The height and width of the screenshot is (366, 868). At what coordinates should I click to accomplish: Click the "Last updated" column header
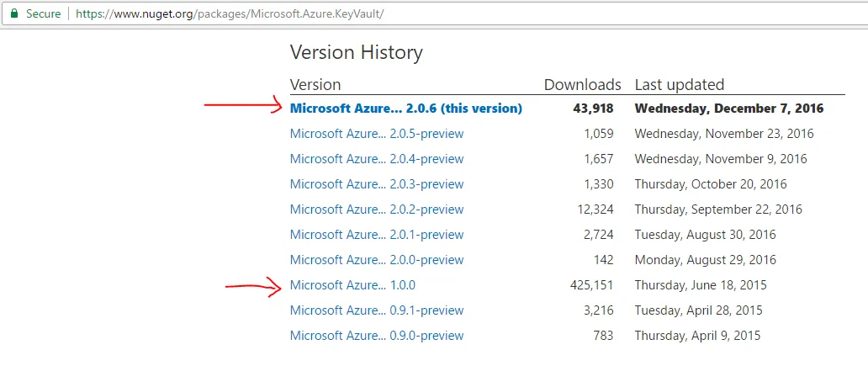click(679, 84)
